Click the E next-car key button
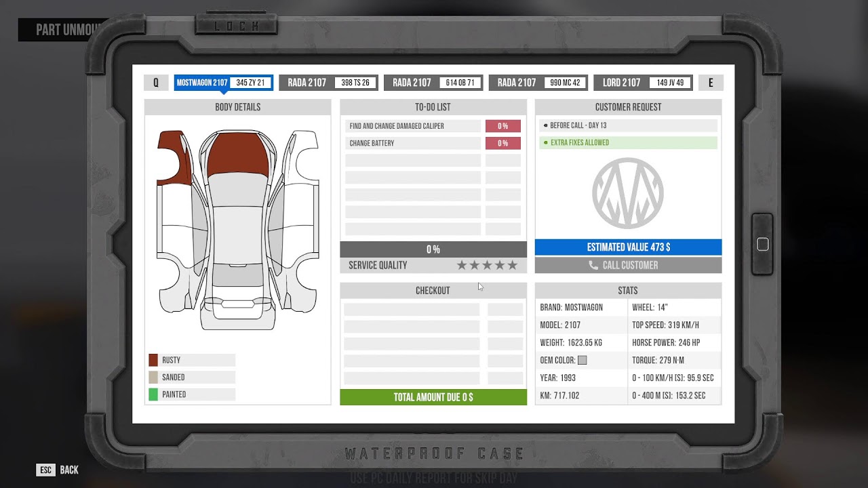This screenshot has width=868, height=488. [711, 83]
